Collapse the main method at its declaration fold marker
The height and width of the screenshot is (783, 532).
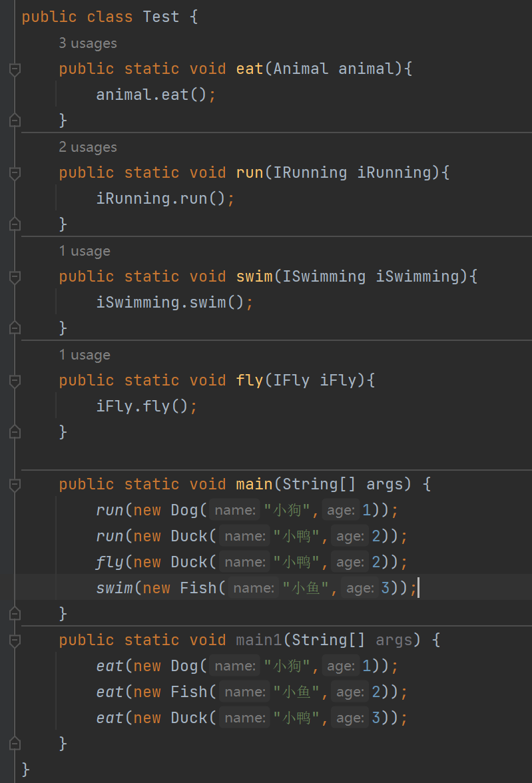tap(15, 485)
